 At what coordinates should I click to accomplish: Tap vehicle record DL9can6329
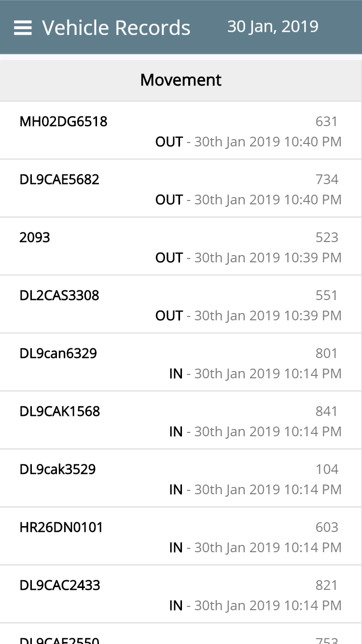click(x=58, y=353)
